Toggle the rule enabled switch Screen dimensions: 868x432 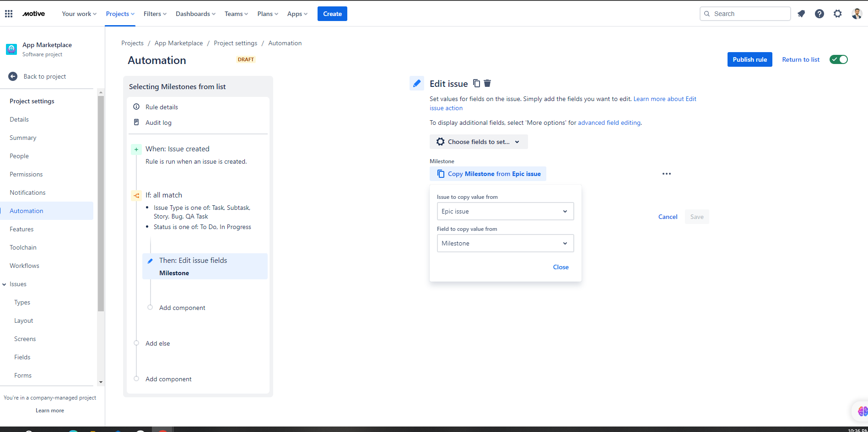(839, 59)
